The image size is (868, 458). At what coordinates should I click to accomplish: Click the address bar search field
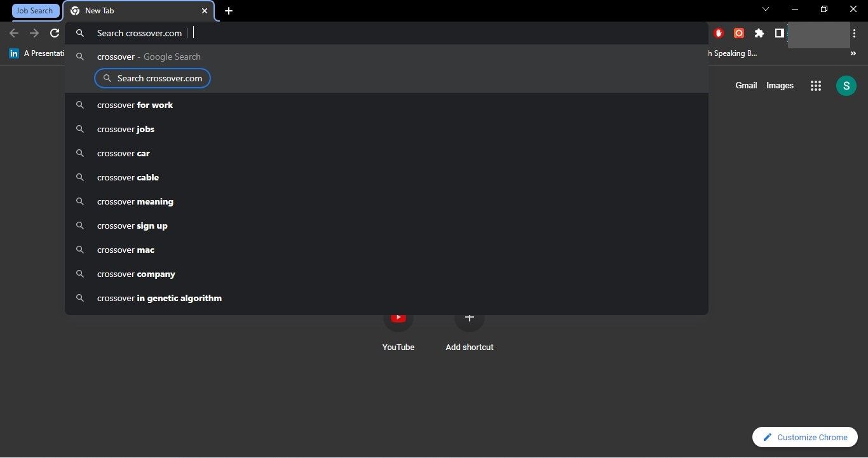tap(386, 33)
